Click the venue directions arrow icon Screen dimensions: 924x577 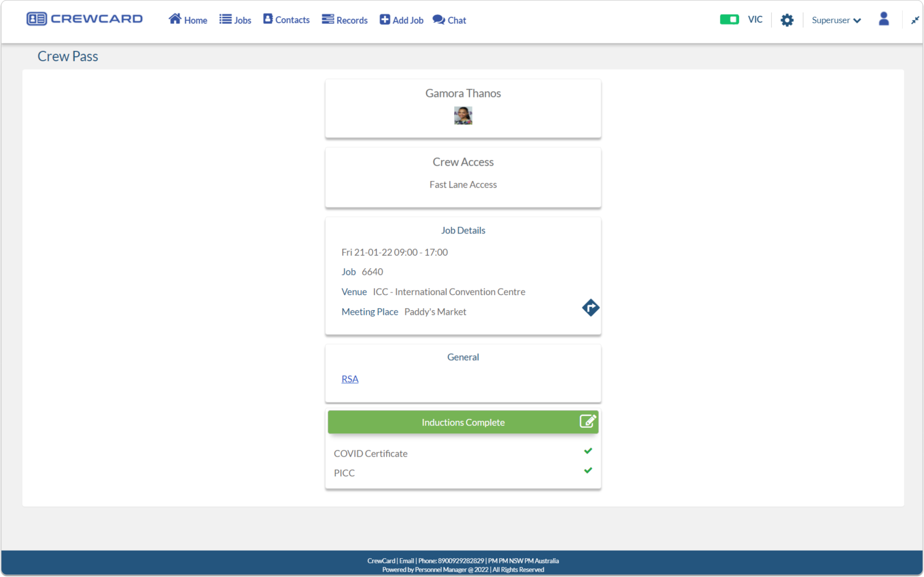590,307
